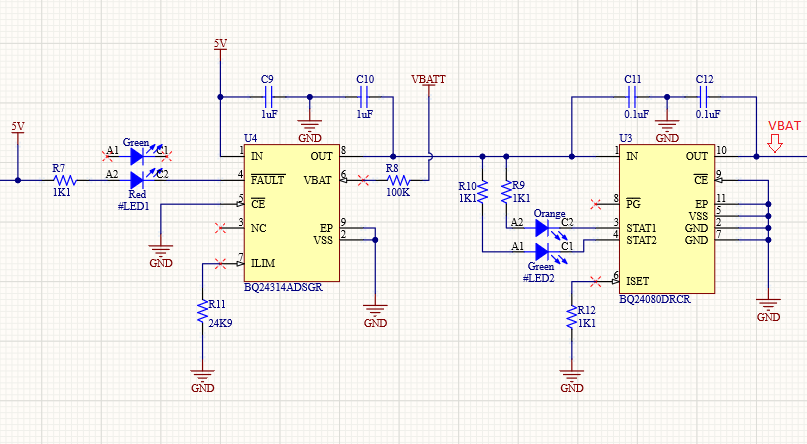Select resistor R7 symbol

(65, 181)
